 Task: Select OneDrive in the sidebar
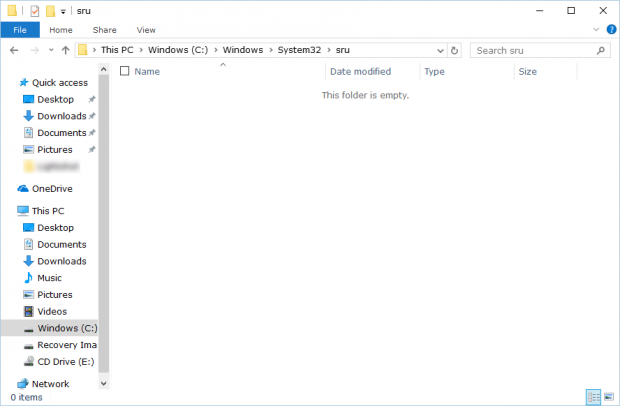[x=52, y=188]
